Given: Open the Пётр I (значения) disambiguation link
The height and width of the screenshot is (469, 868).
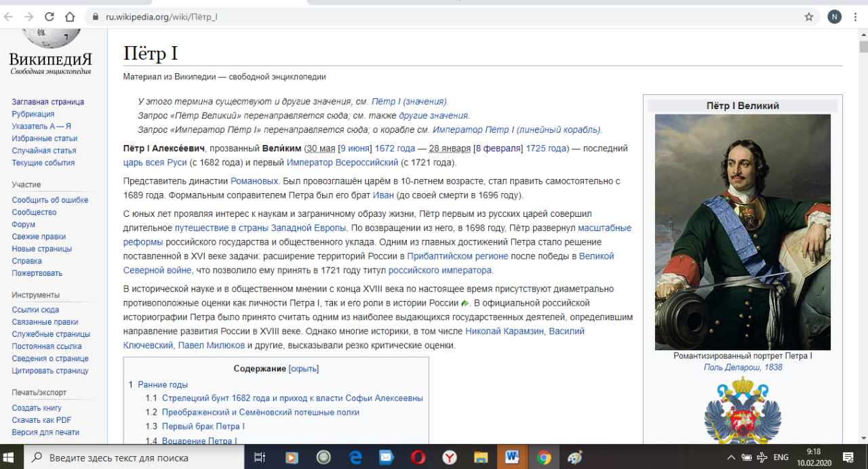Looking at the screenshot, I should coord(410,102).
